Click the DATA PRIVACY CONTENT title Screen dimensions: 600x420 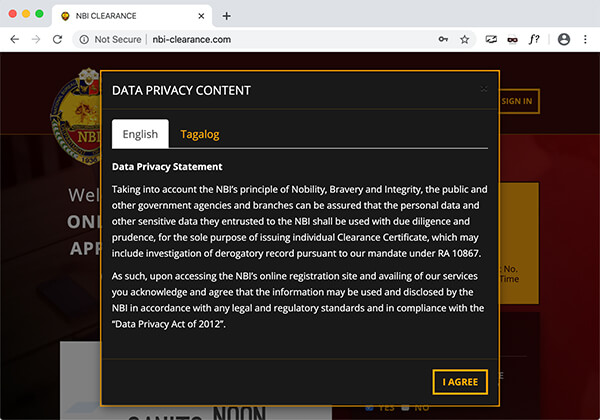point(181,90)
